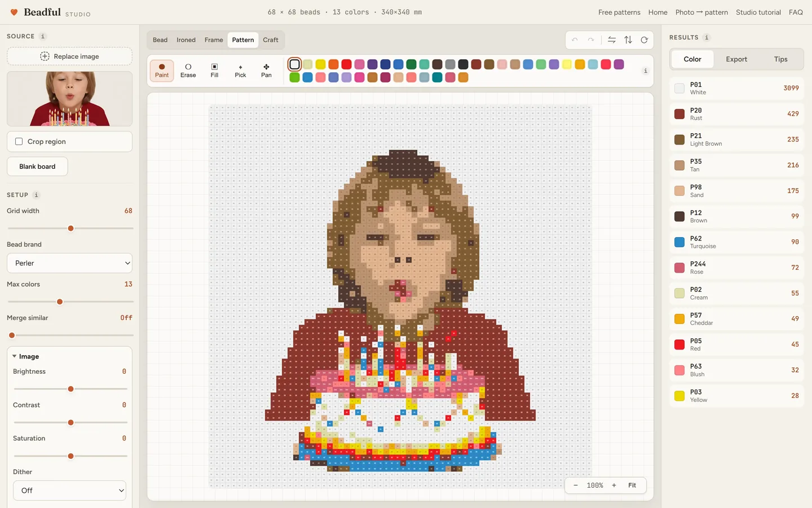Enable the Crop region checkbox
The width and height of the screenshot is (812, 508).
click(19, 142)
